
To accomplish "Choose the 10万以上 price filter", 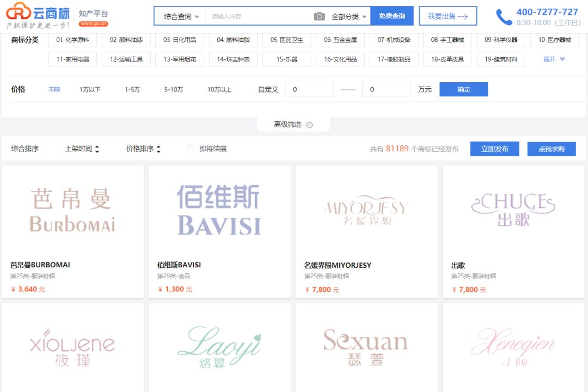I will tap(219, 90).
